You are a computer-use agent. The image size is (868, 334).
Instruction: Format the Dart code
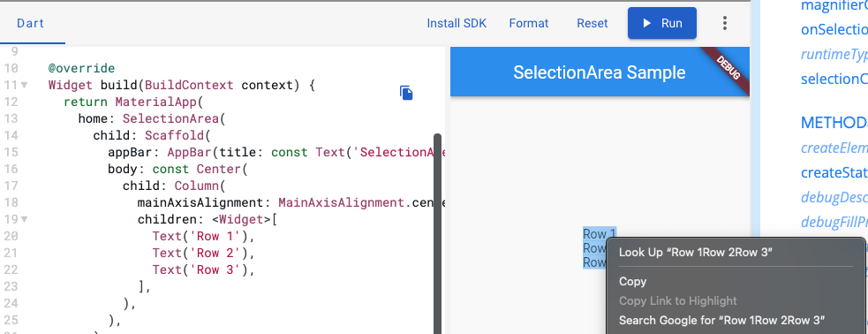(x=529, y=23)
